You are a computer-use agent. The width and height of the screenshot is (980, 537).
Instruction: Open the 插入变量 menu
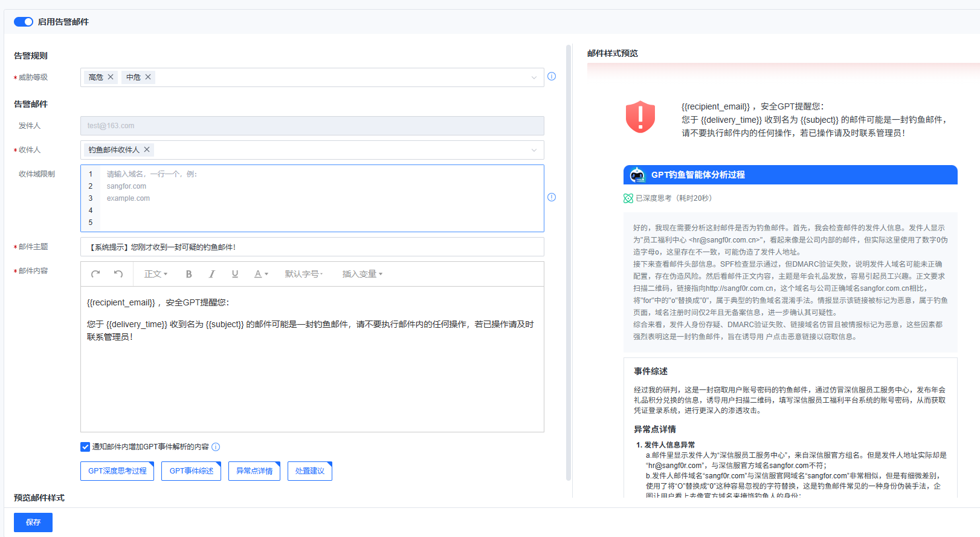pyautogui.click(x=362, y=274)
